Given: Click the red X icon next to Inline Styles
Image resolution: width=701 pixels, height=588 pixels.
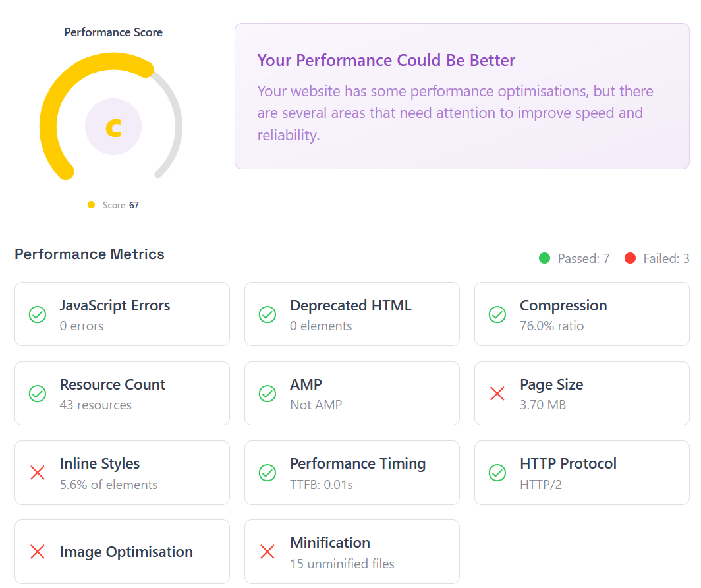Looking at the screenshot, I should tap(38, 473).
